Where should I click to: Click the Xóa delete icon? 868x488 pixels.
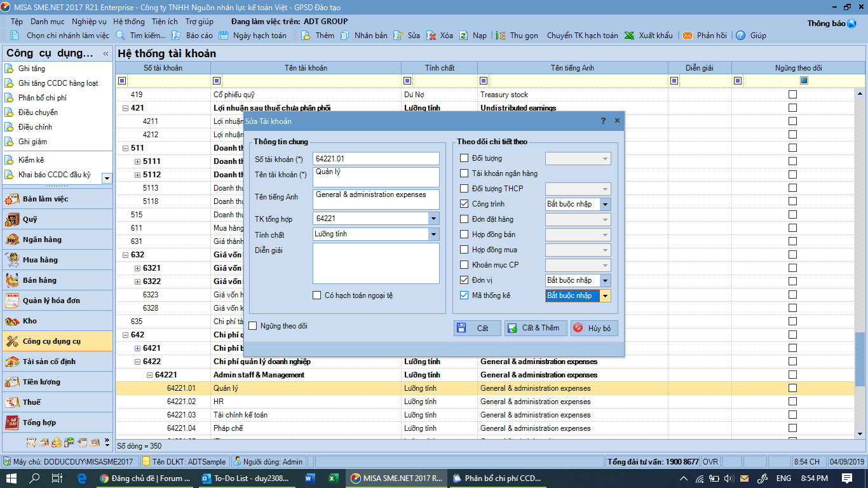click(x=431, y=36)
